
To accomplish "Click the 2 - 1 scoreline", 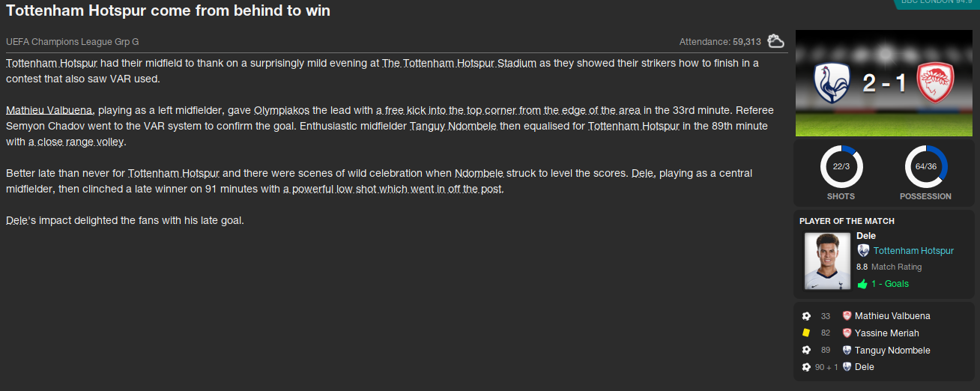I will (884, 83).
